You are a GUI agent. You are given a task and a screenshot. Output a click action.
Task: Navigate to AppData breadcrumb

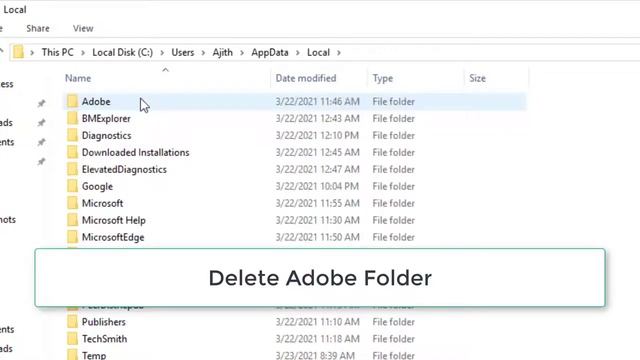[x=270, y=52]
